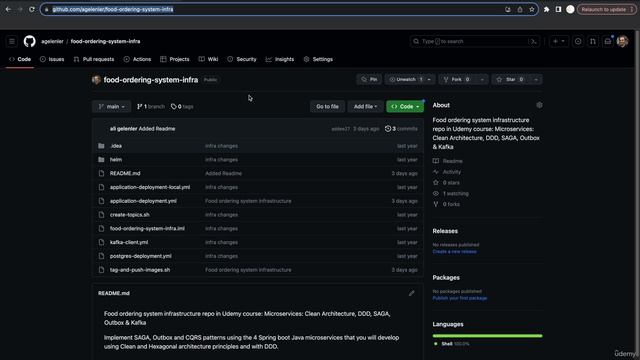Pin the repository with Pin button
Viewport: 640px width, 360px height.
click(x=369, y=80)
